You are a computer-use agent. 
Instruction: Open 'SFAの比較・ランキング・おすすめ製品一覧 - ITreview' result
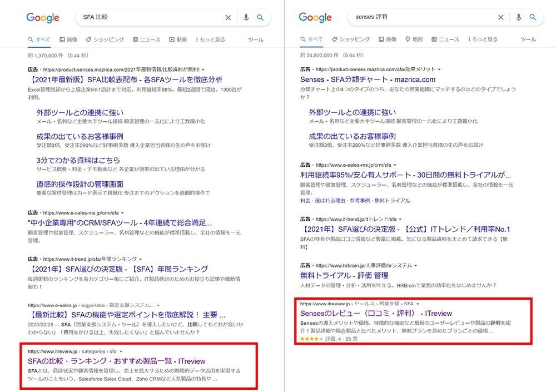117,361
